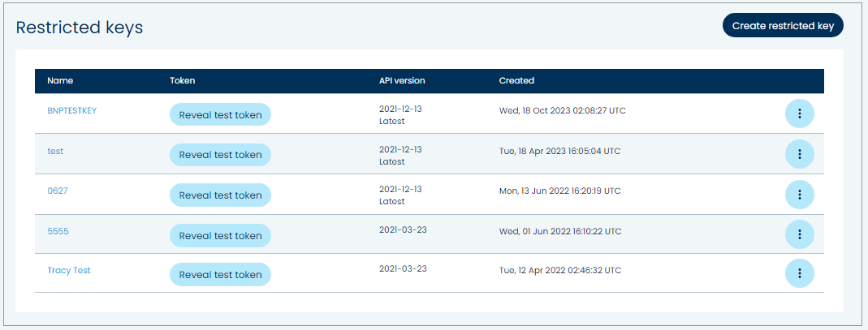This screenshot has width=868, height=330.
Task: Reveal test token for BNPTESTKEY
Action: (220, 115)
